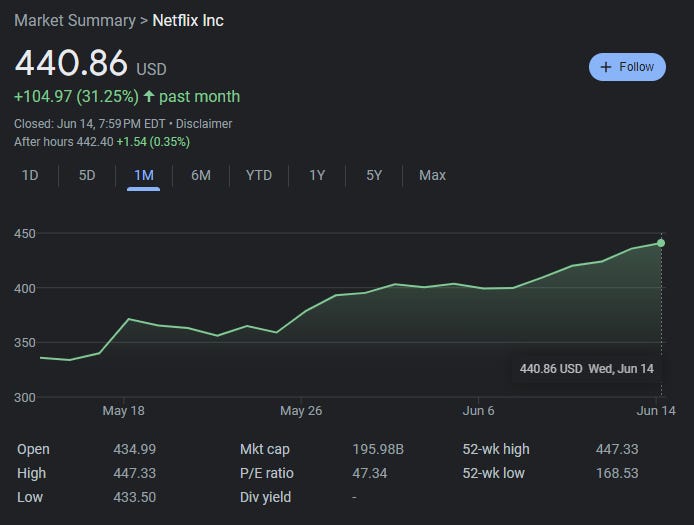Click the Netflix Inc title

188,20
